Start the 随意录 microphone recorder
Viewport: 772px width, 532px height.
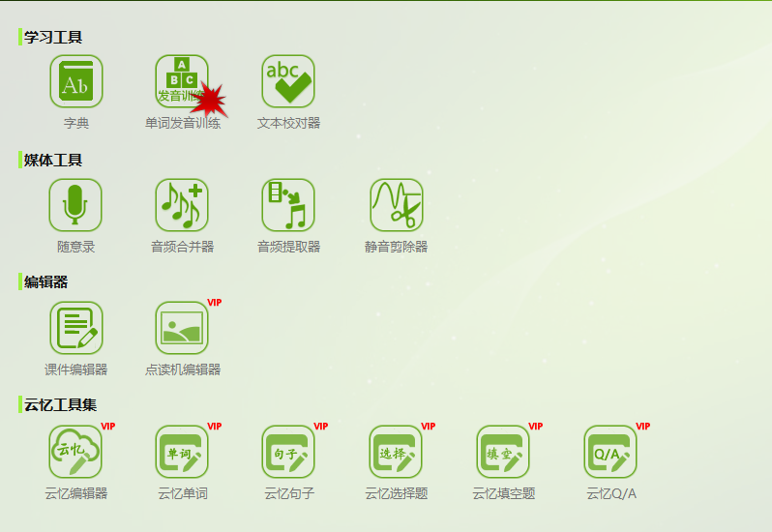pos(75,205)
